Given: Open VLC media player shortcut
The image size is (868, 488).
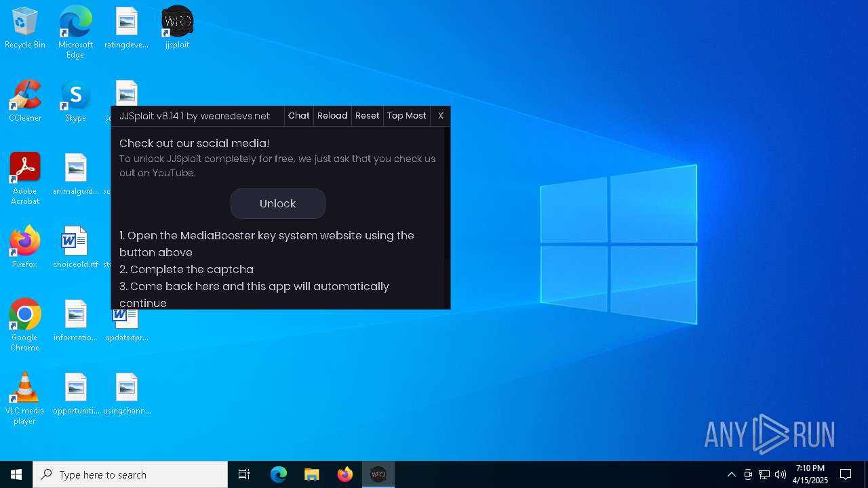Looking at the screenshot, I should pos(25,399).
